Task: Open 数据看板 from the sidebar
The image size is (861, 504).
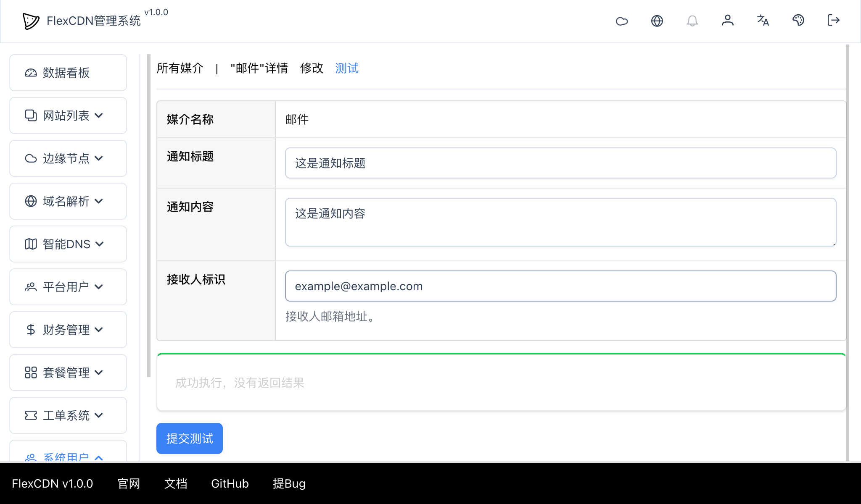Action: point(68,72)
